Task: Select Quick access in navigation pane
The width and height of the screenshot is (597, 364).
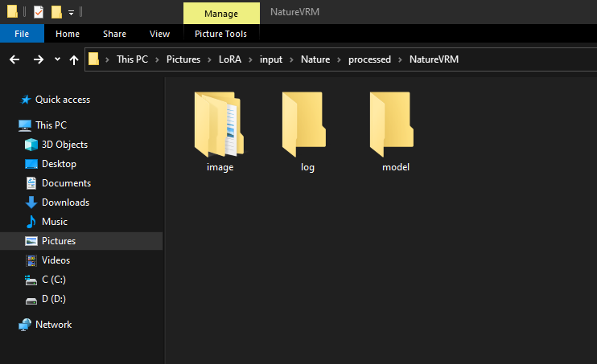Action: point(62,100)
